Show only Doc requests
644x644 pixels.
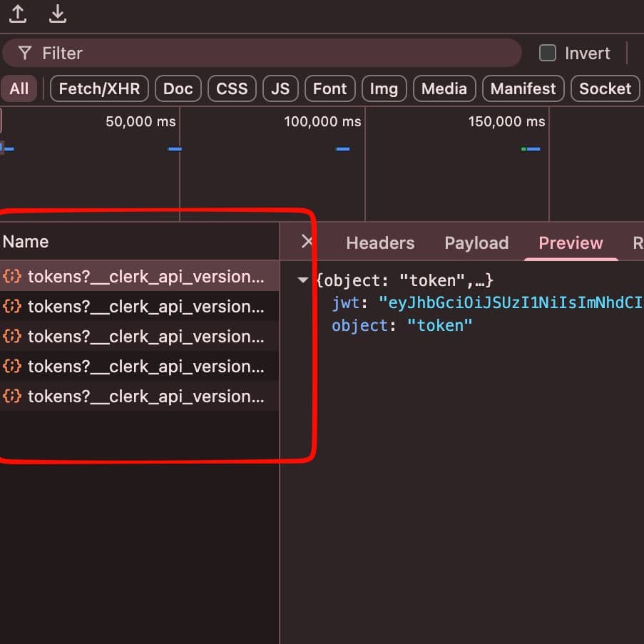tap(178, 88)
